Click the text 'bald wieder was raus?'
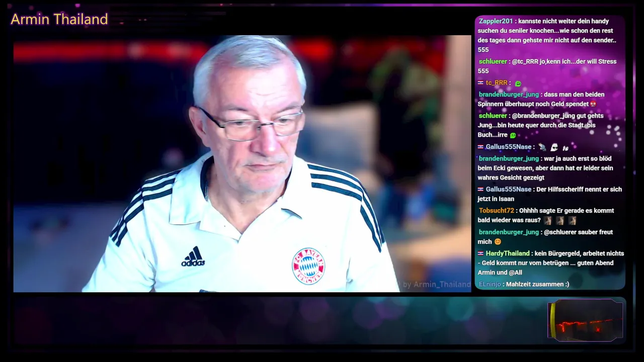 tap(509, 220)
